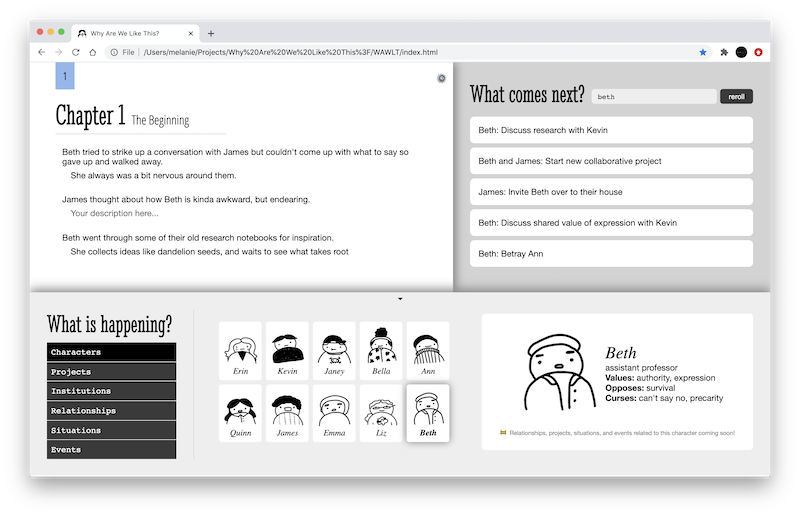Open the story settings gear icon
800x516 pixels.
point(441,78)
